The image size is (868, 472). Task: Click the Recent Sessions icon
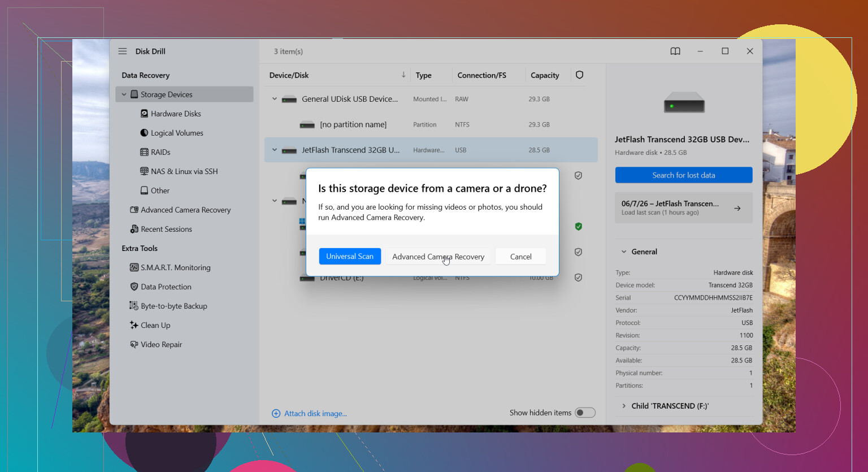pyautogui.click(x=134, y=229)
